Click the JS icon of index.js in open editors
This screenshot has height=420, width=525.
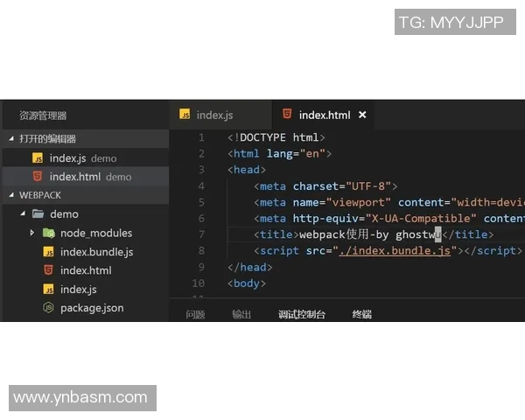[38, 158]
